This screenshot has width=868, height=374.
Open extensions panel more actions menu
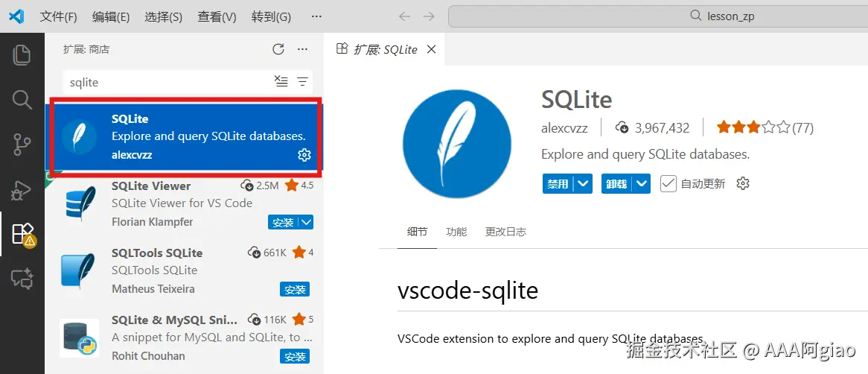[302, 49]
